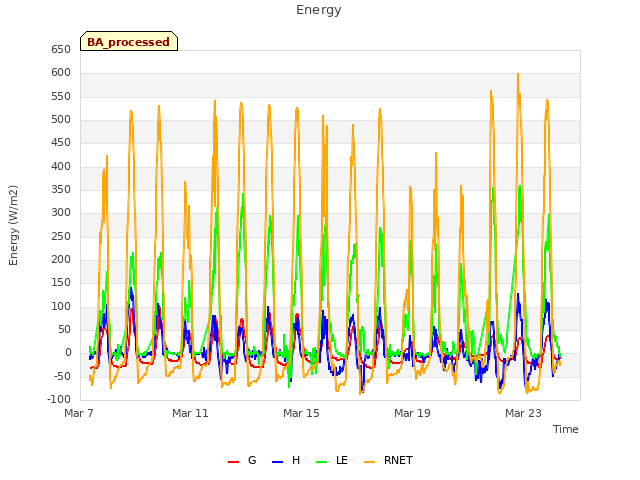Click the red G legend swatch

coord(233,462)
